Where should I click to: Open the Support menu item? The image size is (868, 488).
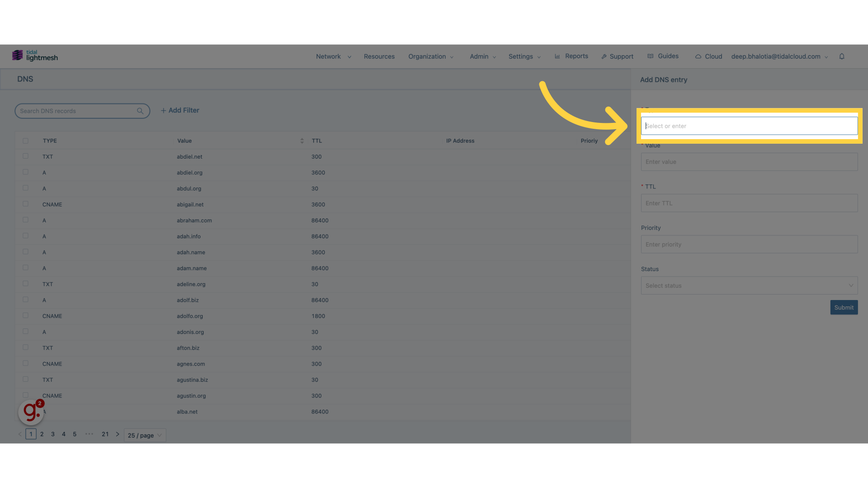point(617,56)
